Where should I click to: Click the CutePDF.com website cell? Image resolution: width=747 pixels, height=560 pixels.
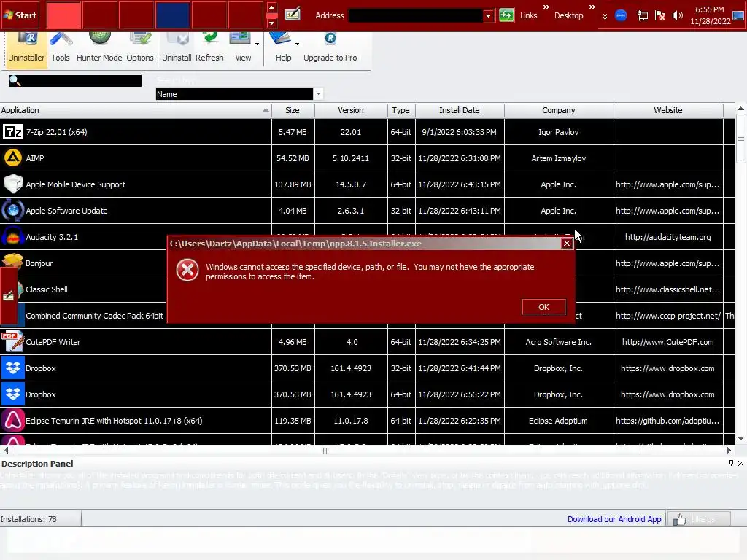[668, 342]
